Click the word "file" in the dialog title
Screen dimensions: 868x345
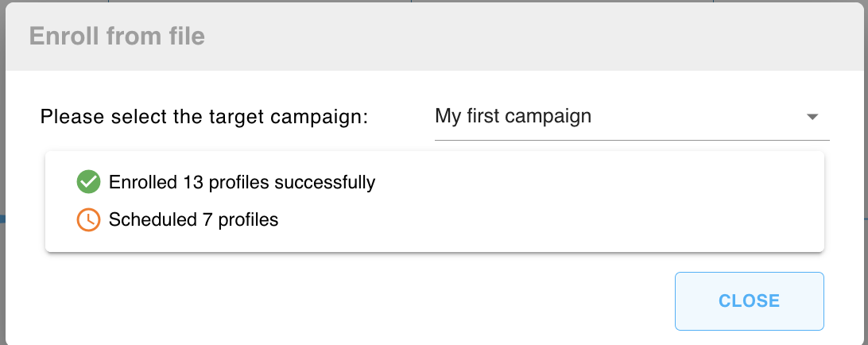[x=188, y=36]
